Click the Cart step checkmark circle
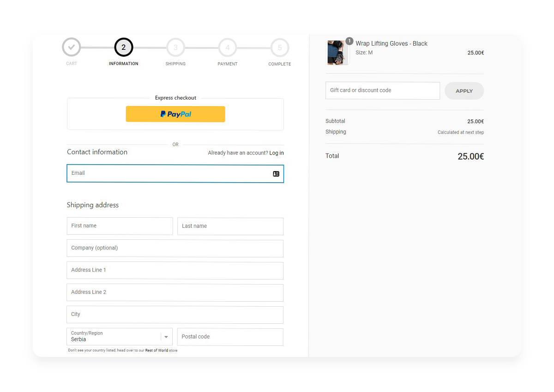 (71, 47)
